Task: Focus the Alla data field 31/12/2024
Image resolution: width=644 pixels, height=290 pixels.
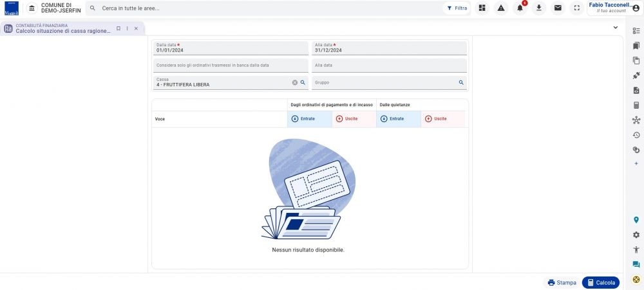Action: tap(389, 48)
